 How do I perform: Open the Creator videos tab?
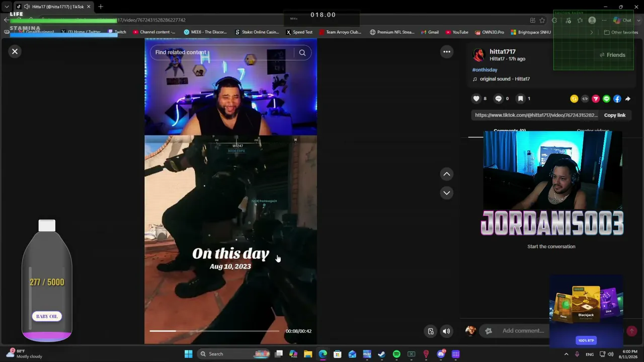(x=593, y=131)
